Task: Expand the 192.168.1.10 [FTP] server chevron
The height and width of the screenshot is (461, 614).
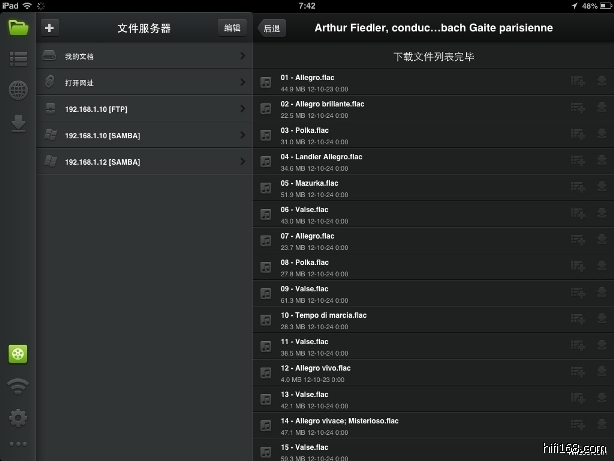Action: (x=243, y=108)
